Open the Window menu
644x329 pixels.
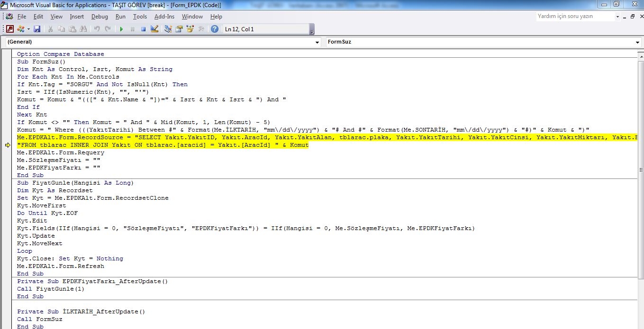click(x=192, y=17)
